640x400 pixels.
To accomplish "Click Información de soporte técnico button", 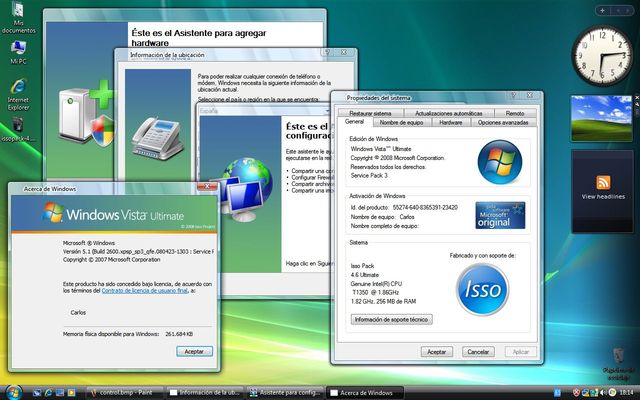I will pyautogui.click(x=391, y=319).
